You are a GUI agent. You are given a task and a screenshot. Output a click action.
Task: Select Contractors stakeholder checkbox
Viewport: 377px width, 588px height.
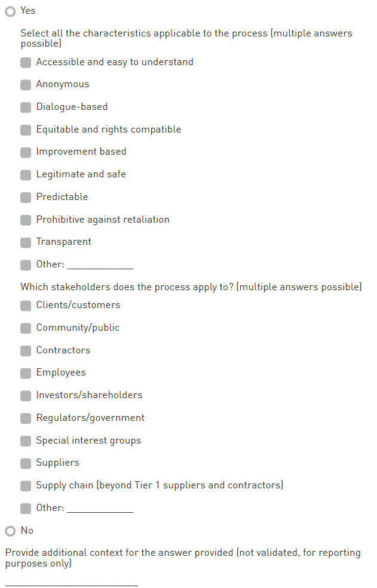pyautogui.click(x=26, y=351)
